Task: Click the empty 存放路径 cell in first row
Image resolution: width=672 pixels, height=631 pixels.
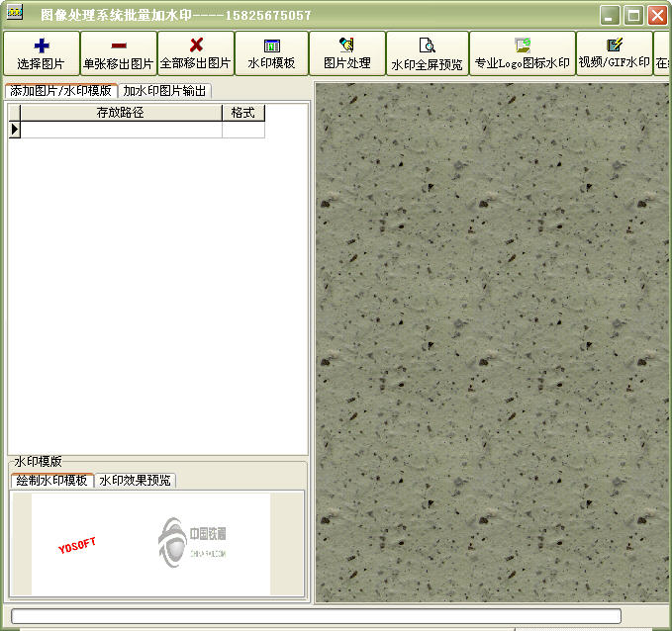Action: (x=121, y=130)
